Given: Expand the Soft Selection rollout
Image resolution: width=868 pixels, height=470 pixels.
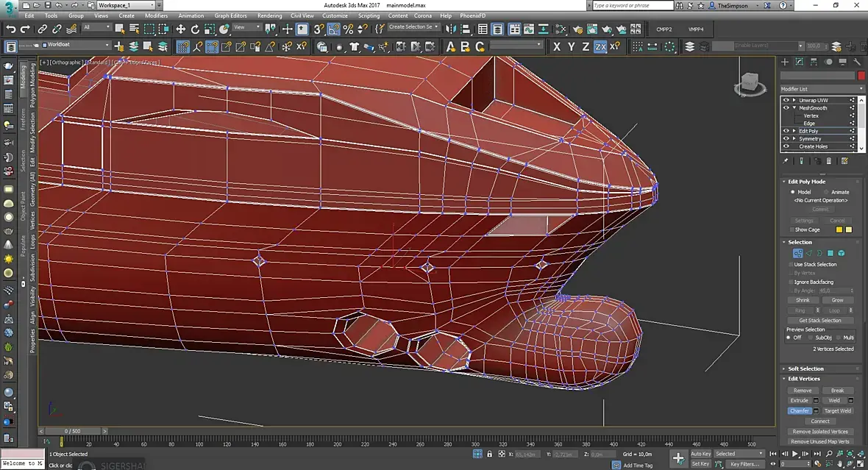Looking at the screenshot, I should click(x=805, y=368).
